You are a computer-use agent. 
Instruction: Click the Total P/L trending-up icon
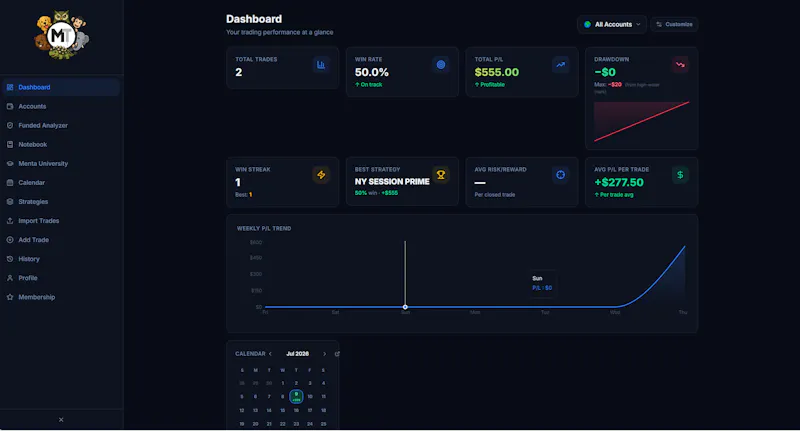pos(560,65)
